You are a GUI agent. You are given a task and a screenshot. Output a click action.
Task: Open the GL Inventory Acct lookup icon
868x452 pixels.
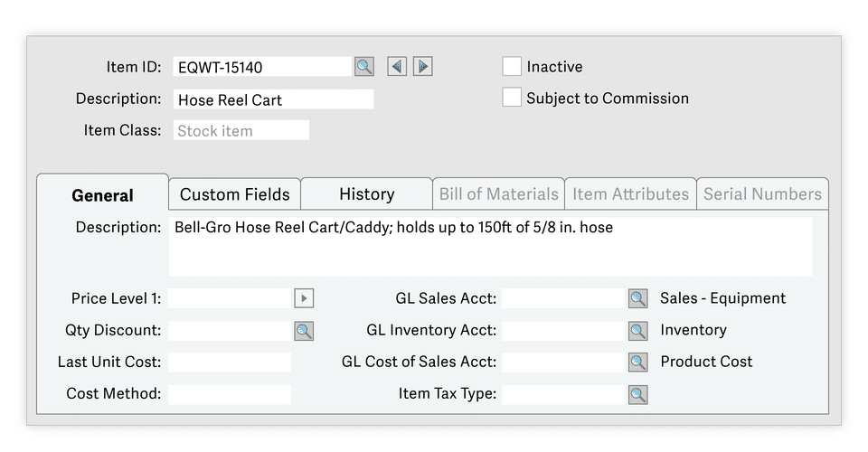click(x=638, y=331)
